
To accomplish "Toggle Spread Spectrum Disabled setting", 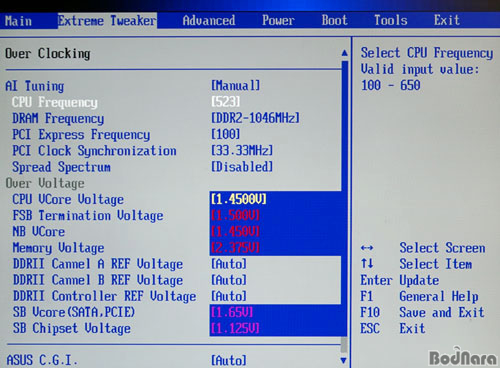I will click(x=242, y=166).
